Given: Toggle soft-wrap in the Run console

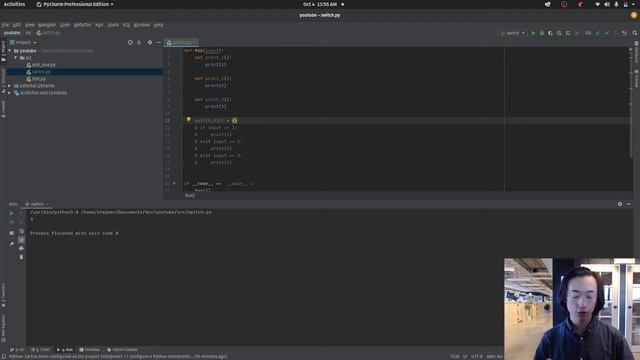Looking at the screenshot, I should coord(21,231).
